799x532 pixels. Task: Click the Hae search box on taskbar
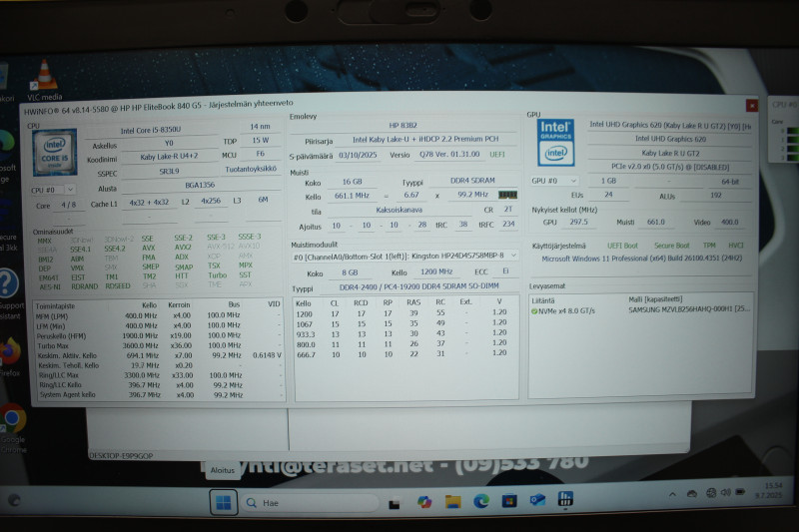point(309,503)
